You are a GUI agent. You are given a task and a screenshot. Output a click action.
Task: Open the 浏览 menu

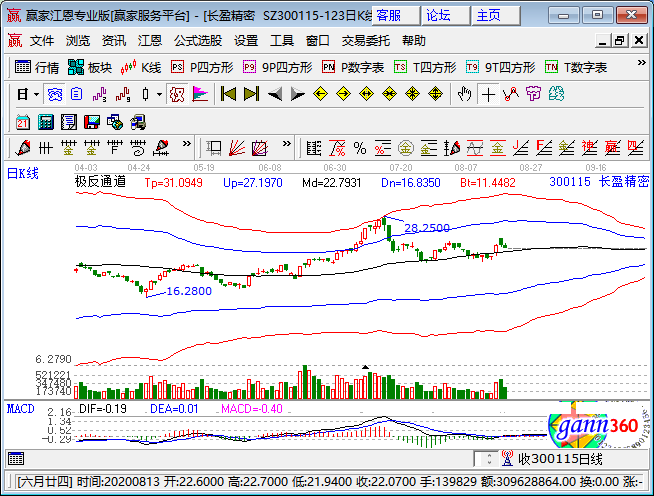pos(78,41)
